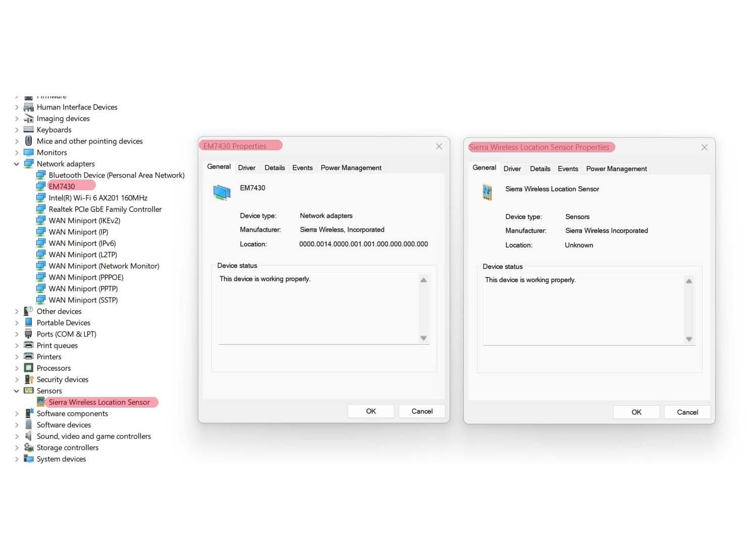Open the Details tab in EM7430 Properties

coord(275,167)
